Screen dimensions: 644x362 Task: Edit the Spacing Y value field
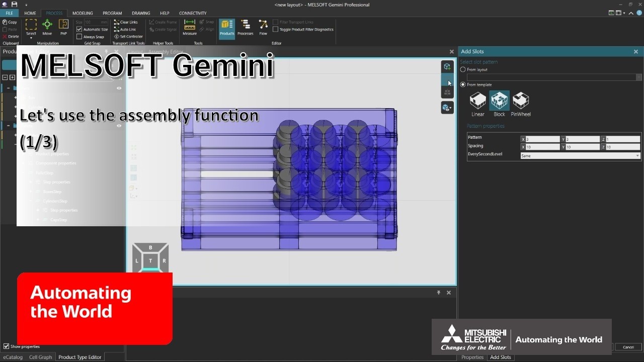[583, 147]
